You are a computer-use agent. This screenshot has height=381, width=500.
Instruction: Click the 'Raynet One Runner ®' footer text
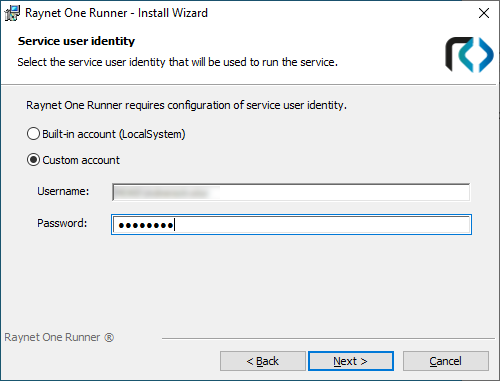pyautogui.click(x=59, y=337)
